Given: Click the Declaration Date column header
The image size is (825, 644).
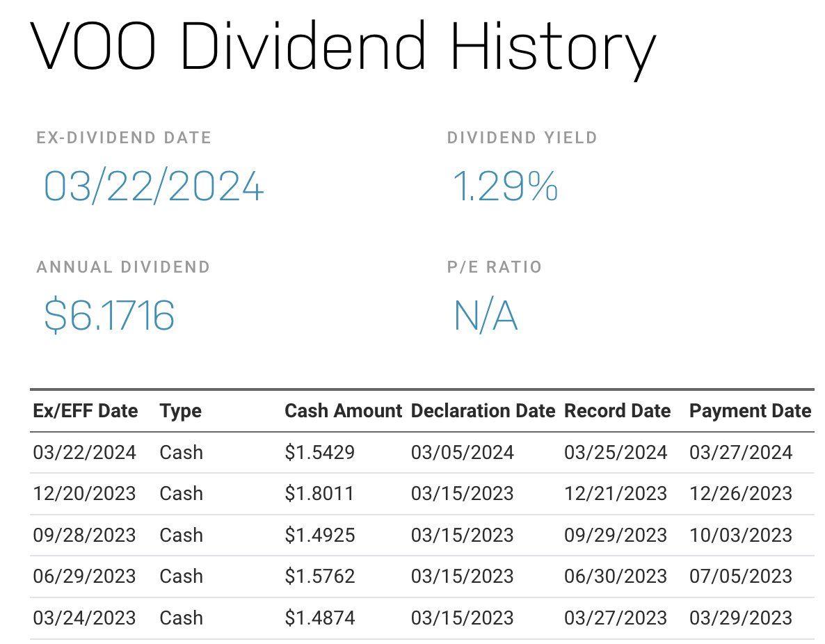Looking at the screenshot, I should 483,411.
